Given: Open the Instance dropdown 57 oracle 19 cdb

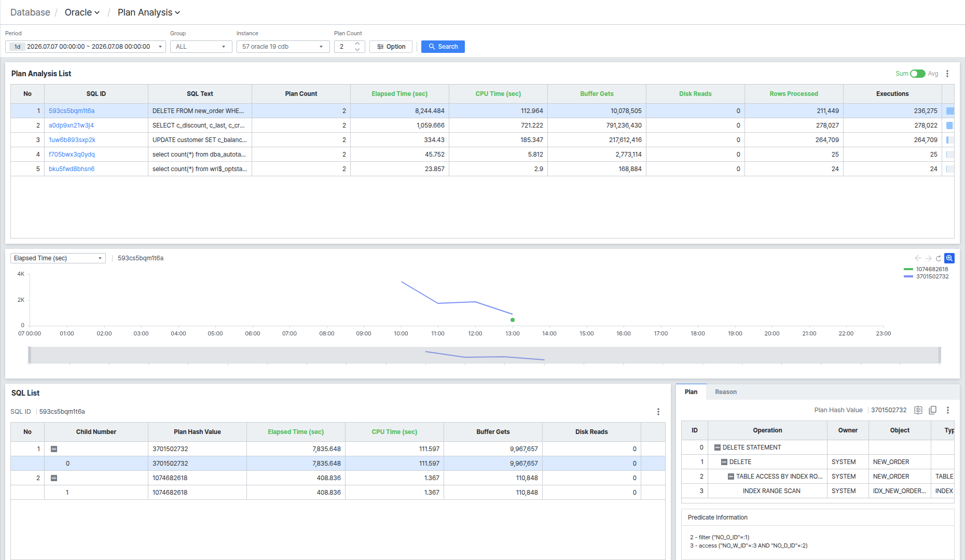Looking at the screenshot, I should 283,47.
